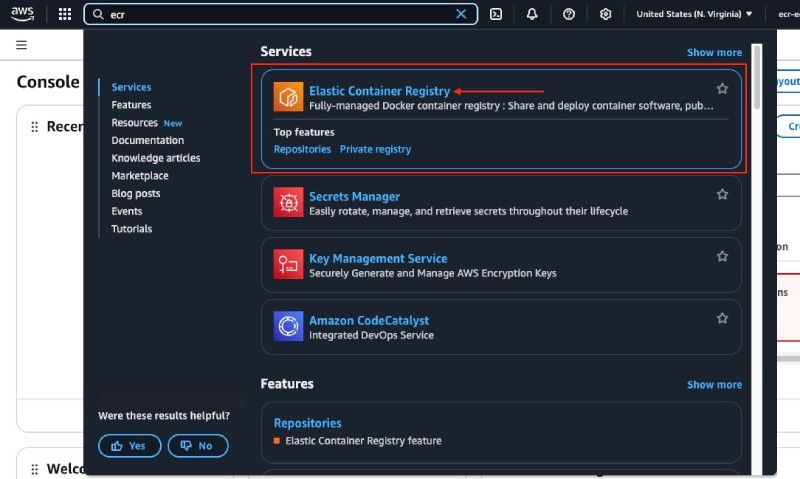Click the drag handle beside Recently visited widget
This screenshot has height=479, width=800.
(35, 127)
